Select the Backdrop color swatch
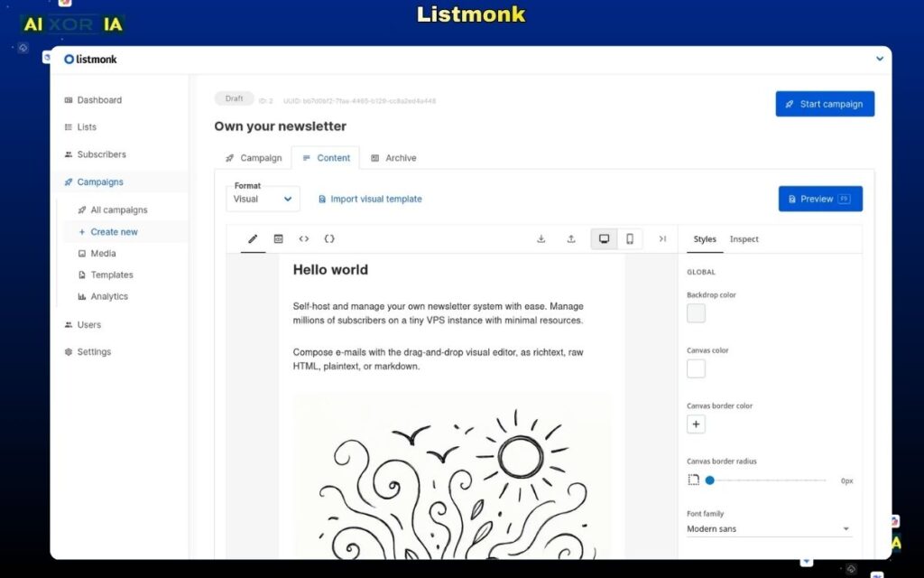924x578 pixels. (x=696, y=312)
